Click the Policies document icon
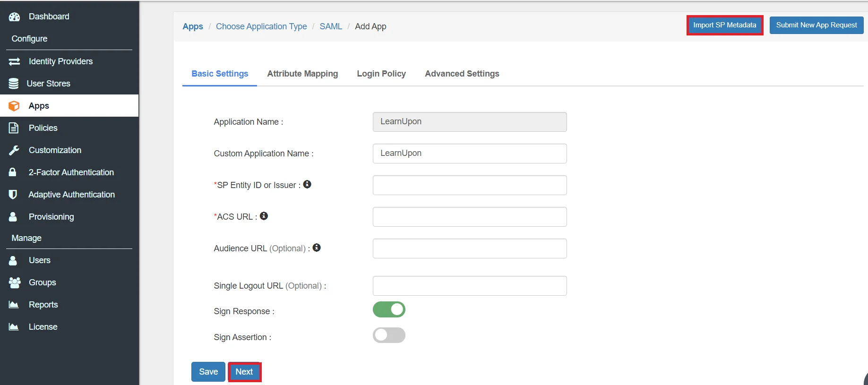 14,128
